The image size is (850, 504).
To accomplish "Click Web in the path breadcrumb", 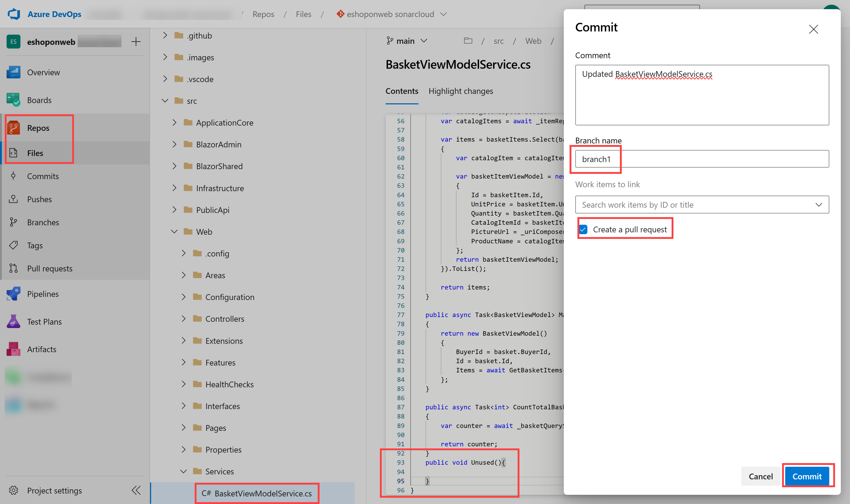I will (533, 41).
